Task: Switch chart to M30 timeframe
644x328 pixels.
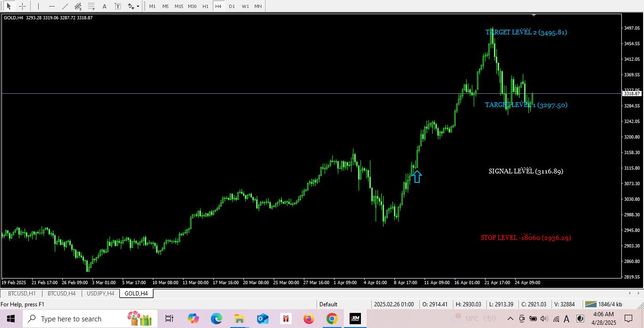Action: coord(192,7)
